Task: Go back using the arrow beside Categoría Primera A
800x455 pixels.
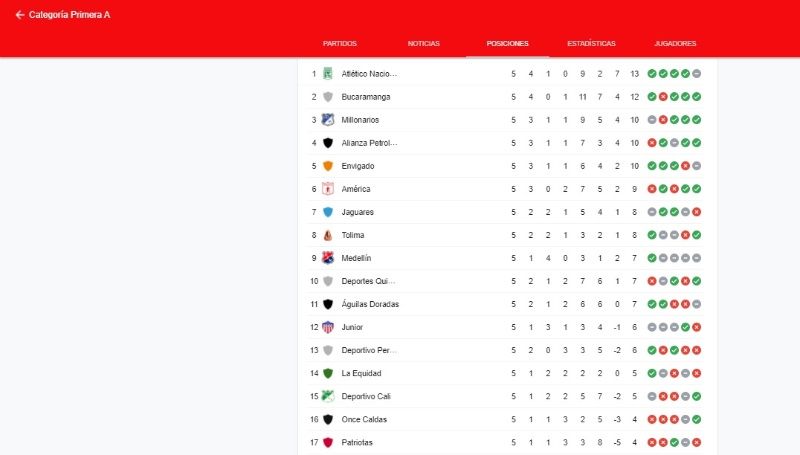Action: pyautogui.click(x=19, y=15)
